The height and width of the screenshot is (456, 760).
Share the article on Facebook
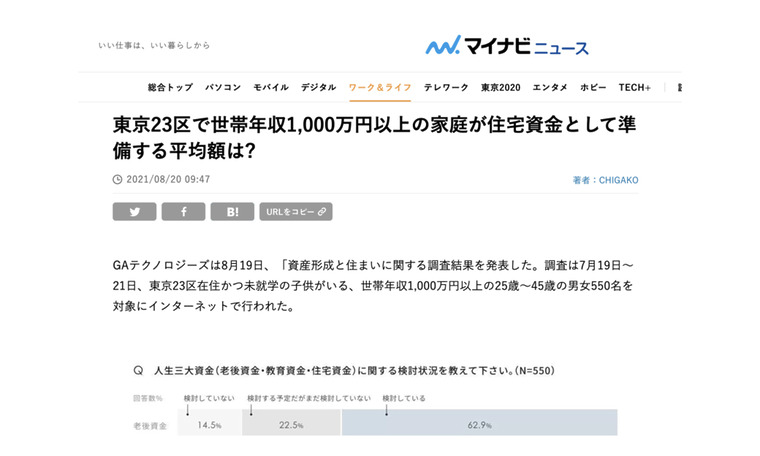183,212
